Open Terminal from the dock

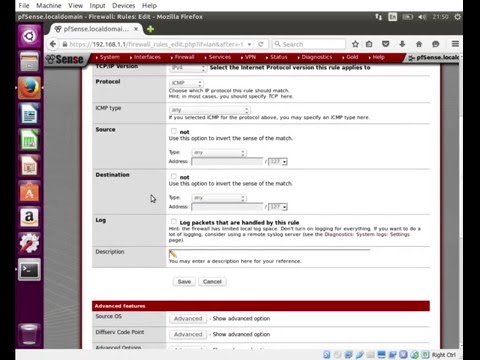(x=29, y=269)
